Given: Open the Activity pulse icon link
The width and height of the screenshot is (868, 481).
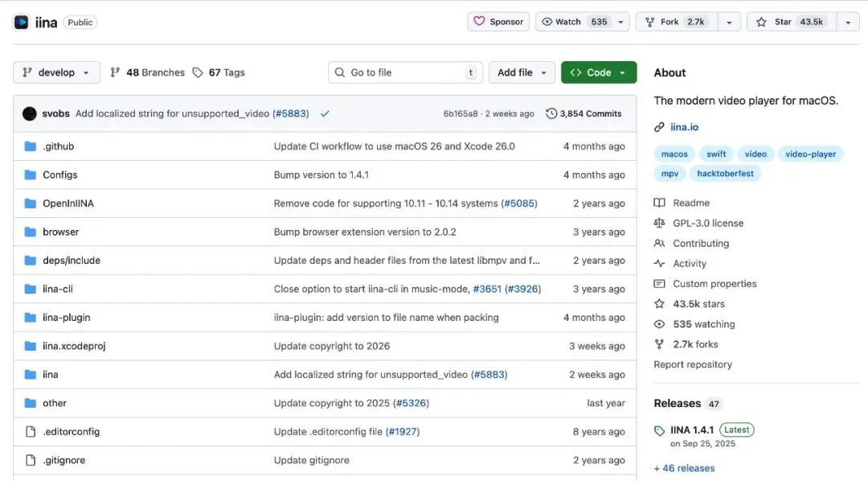Looking at the screenshot, I should [x=659, y=264].
